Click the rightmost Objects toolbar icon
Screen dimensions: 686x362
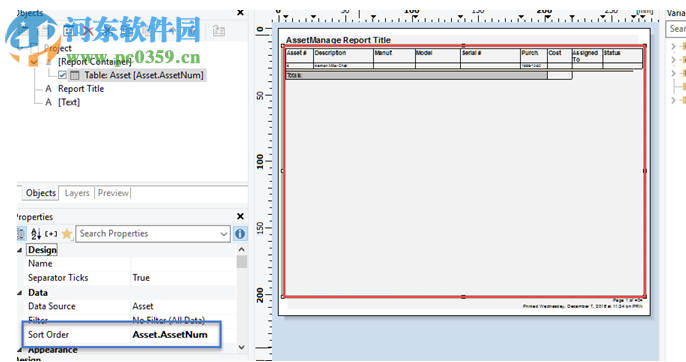[219, 31]
